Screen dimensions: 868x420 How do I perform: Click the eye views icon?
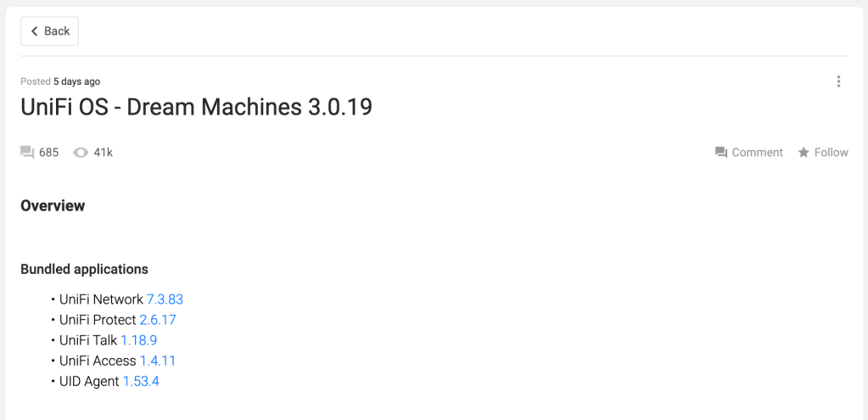coord(81,153)
